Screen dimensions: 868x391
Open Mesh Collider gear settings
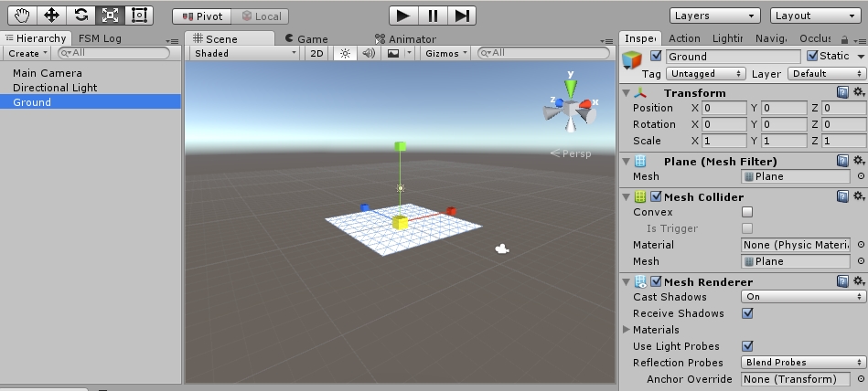point(859,195)
